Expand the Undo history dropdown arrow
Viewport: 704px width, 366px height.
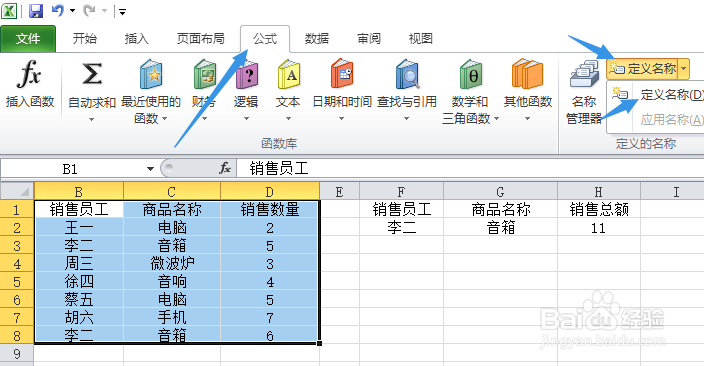[72, 11]
